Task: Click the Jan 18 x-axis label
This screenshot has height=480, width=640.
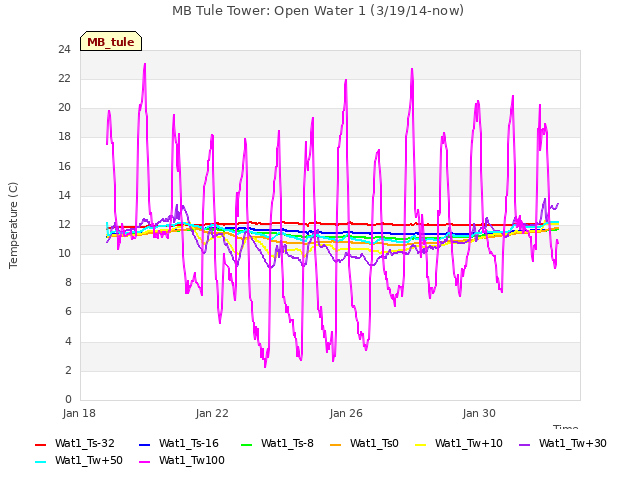Action: 79,413
